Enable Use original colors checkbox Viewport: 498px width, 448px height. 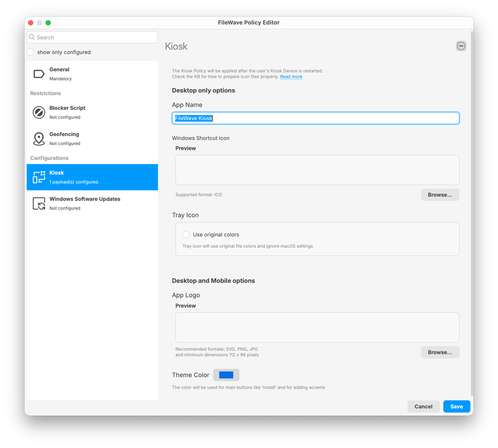186,234
